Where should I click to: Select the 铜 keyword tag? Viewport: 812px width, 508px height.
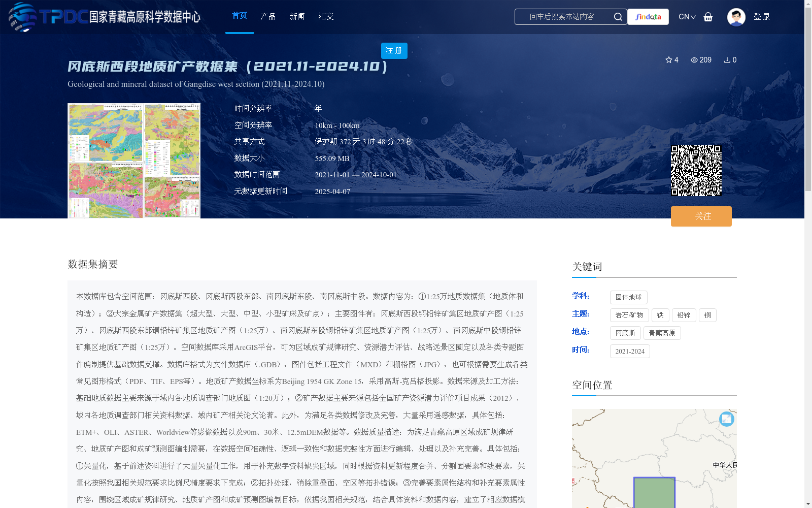click(x=707, y=315)
